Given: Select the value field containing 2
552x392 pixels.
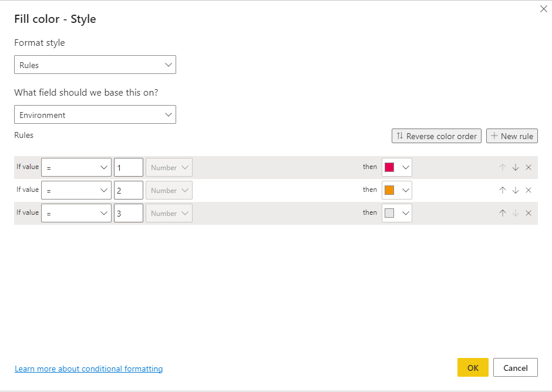Looking at the screenshot, I should pos(128,190).
